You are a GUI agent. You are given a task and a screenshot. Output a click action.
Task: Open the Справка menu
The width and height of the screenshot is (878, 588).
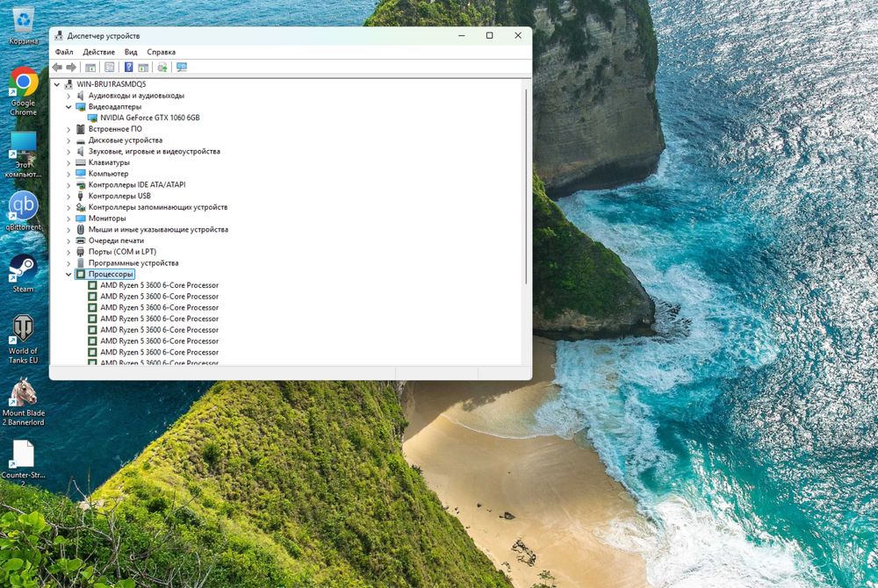point(162,52)
